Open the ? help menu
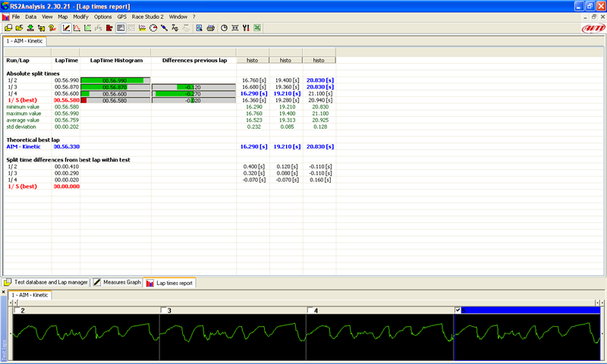The width and height of the screenshot is (607, 364). point(194,17)
